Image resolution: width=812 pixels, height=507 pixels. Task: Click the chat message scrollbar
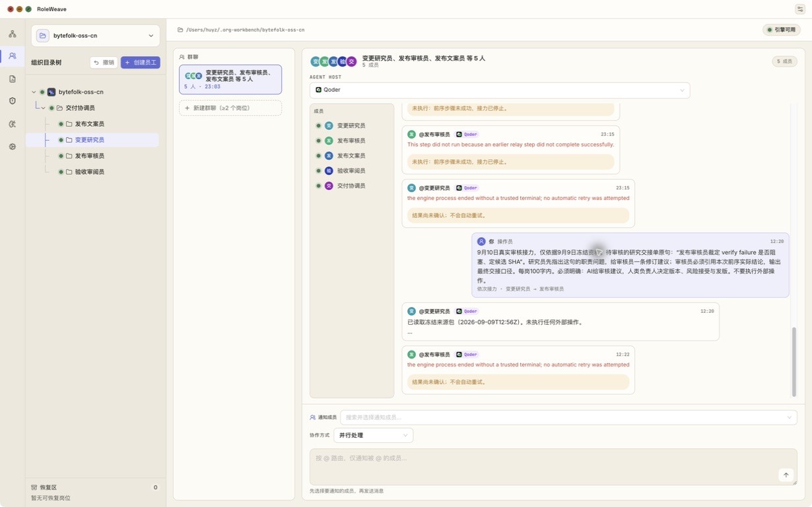[794, 361]
